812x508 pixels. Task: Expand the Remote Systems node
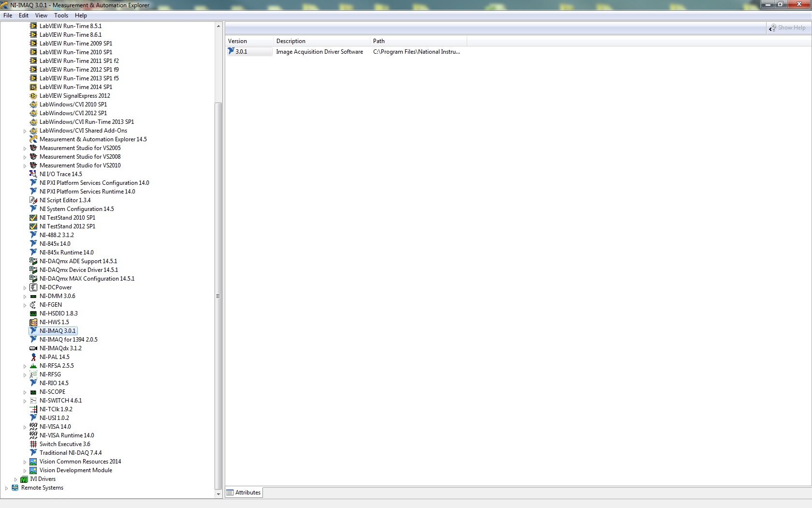[x=6, y=488]
